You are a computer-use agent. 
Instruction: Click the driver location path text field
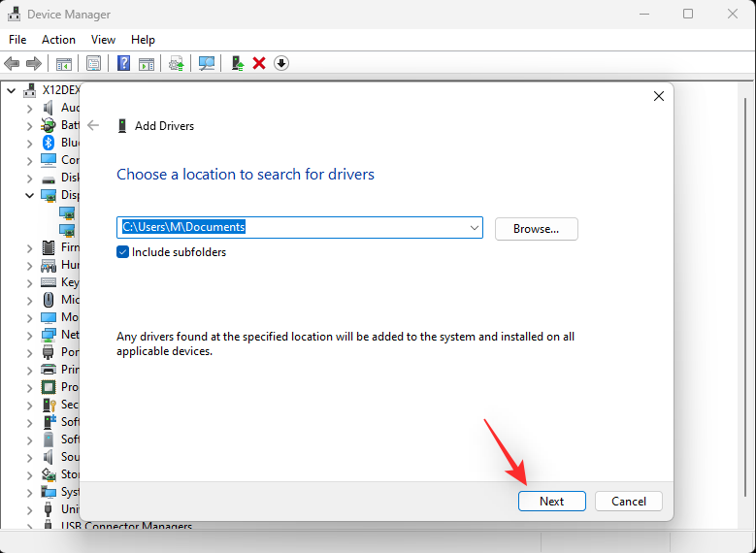[x=291, y=228]
